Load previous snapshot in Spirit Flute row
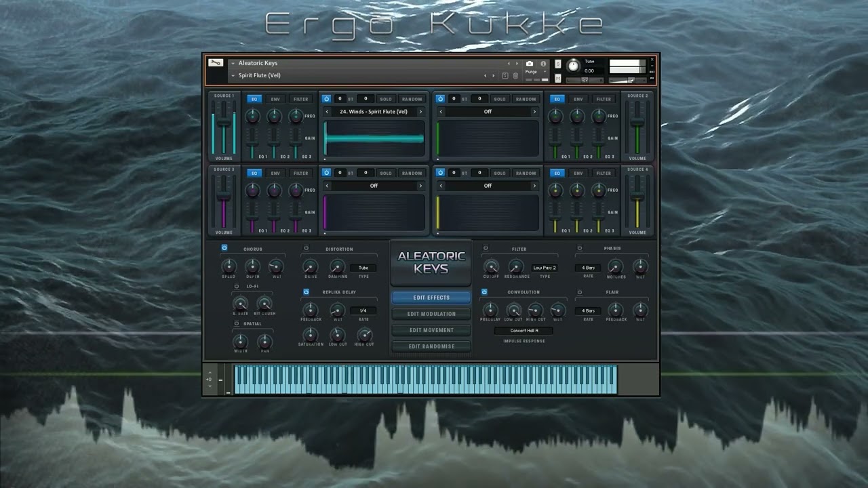This screenshot has height=488, width=868. pyautogui.click(x=484, y=75)
